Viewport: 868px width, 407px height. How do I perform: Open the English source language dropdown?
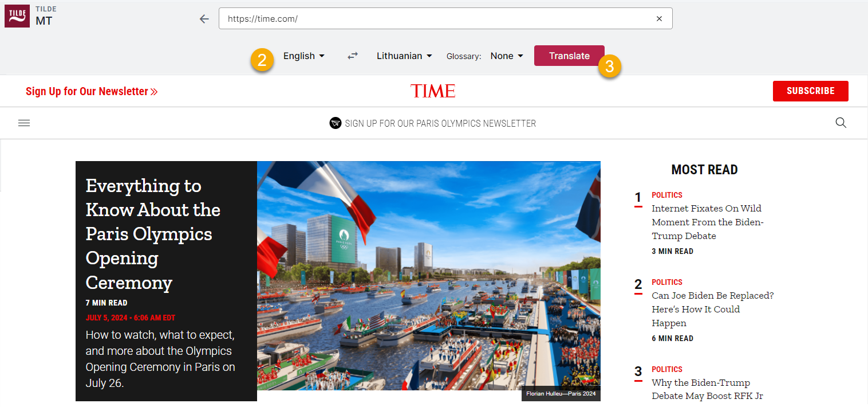click(x=304, y=56)
